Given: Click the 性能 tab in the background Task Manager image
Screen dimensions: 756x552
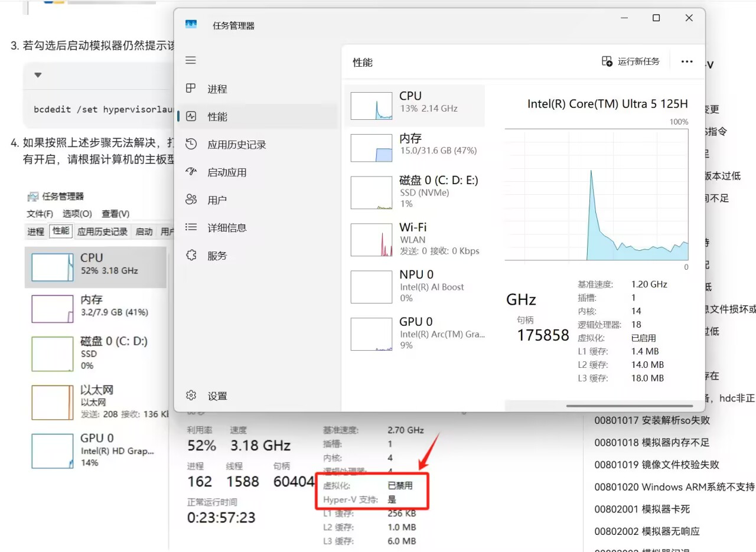Looking at the screenshot, I should [x=61, y=231].
